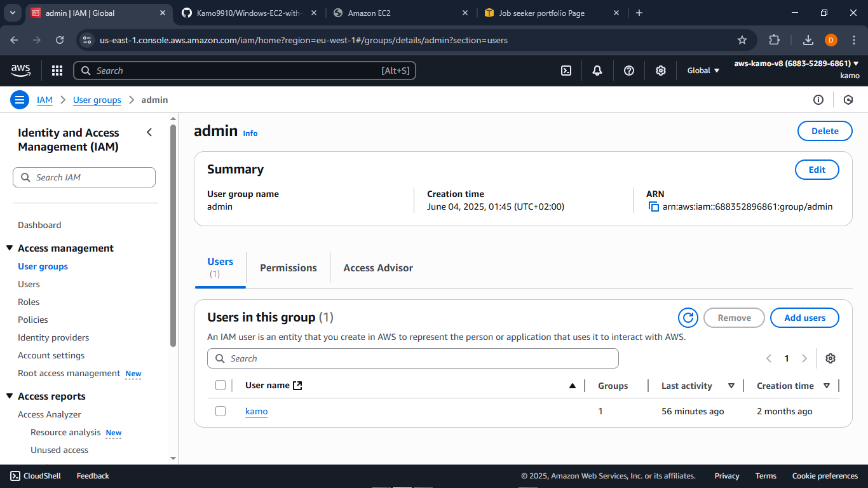This screenshot has height=488, width=868.
Task: Copy the group ARN with copy icon
Action: point(653,207)
